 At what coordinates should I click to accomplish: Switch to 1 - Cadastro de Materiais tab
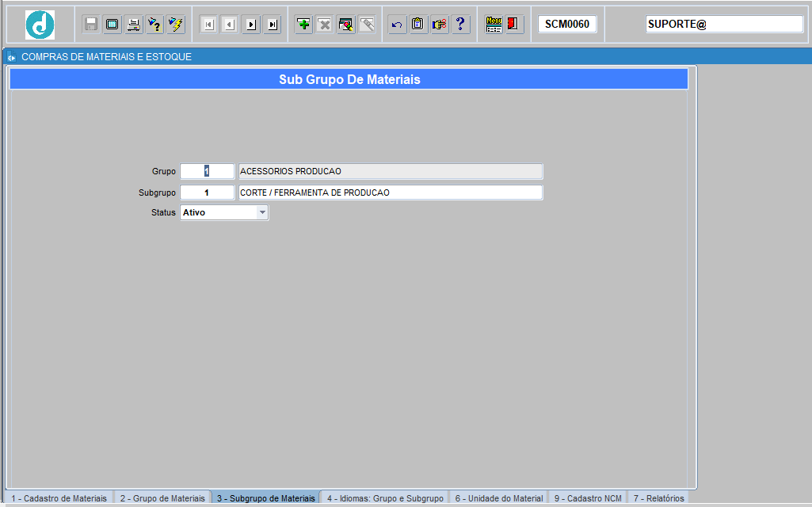pos(59,498)
